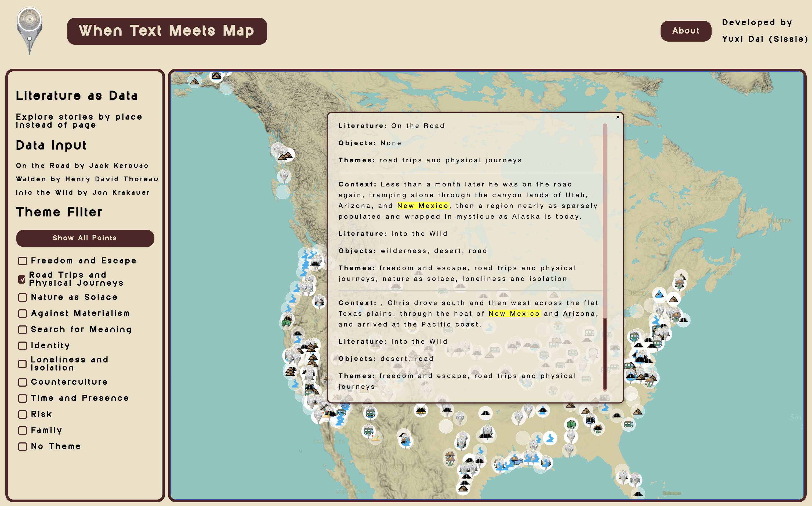Tick the Family checkbox

point(23,430)
